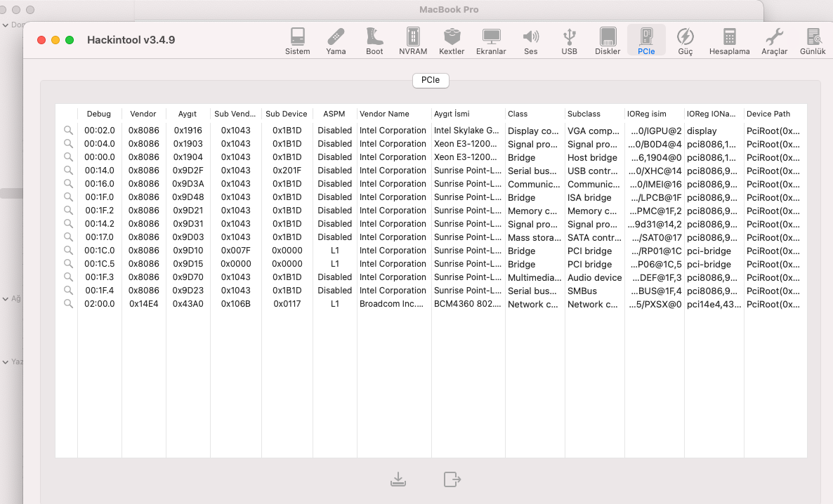Show the Ekranlar displays section
The image size is (833, 504).
tap(491, 41)
